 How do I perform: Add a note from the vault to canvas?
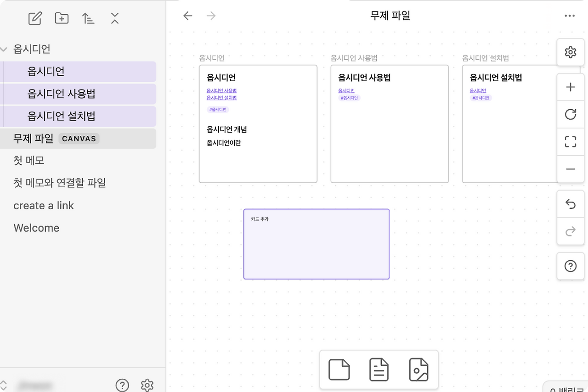coord(379,370)
